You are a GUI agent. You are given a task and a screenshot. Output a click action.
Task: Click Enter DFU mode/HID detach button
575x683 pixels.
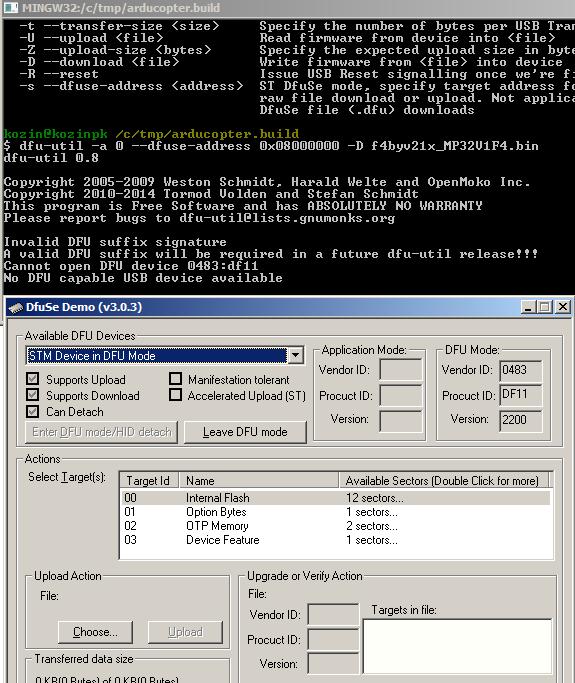pos(101,432)
